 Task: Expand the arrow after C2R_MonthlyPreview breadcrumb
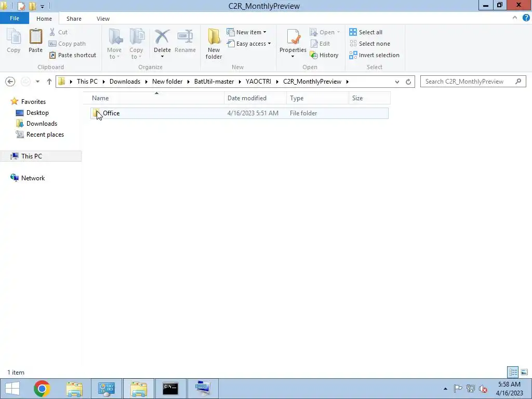click(x=348, y=82)
